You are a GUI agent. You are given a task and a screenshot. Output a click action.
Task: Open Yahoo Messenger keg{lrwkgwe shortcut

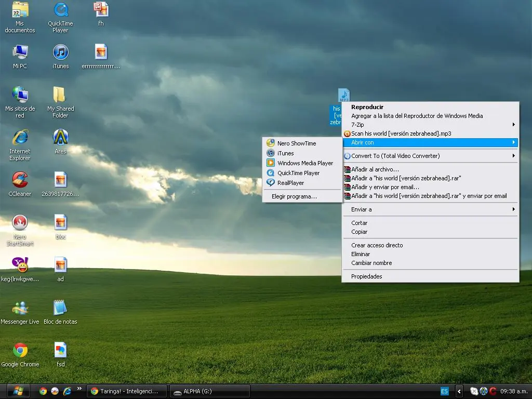tap(20, 270)
